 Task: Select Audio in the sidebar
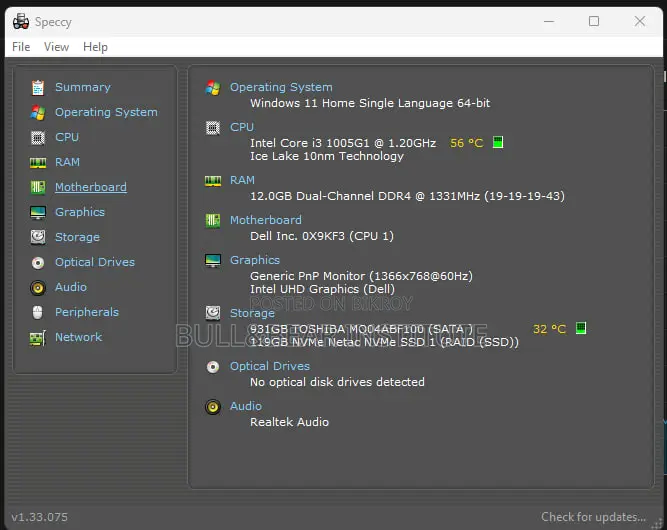click(x=71, y=288)
